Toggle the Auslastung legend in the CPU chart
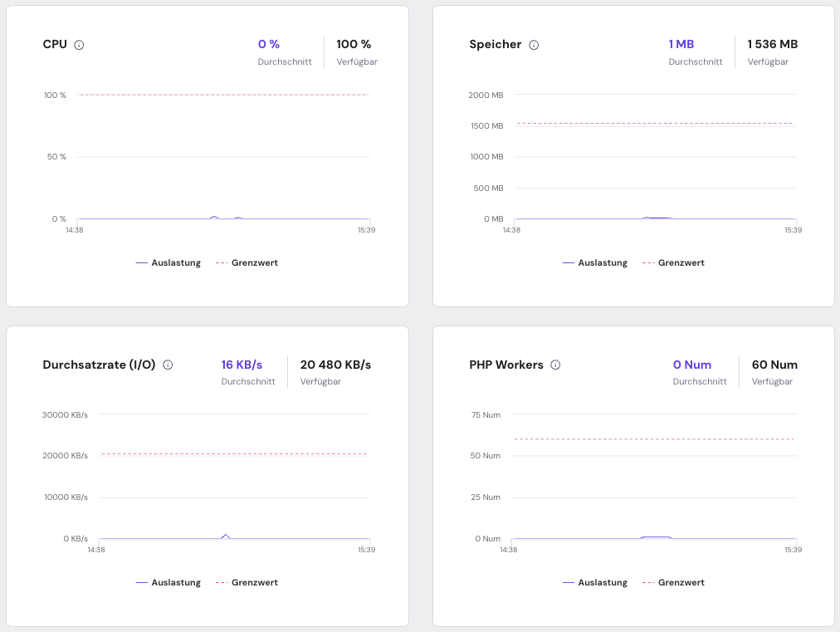The height and width of the screenshot is (632, 840). pos(176,262)
